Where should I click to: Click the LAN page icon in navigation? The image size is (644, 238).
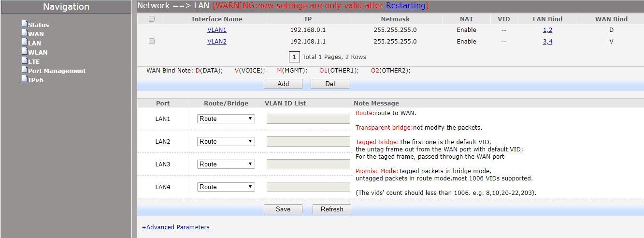24,42
